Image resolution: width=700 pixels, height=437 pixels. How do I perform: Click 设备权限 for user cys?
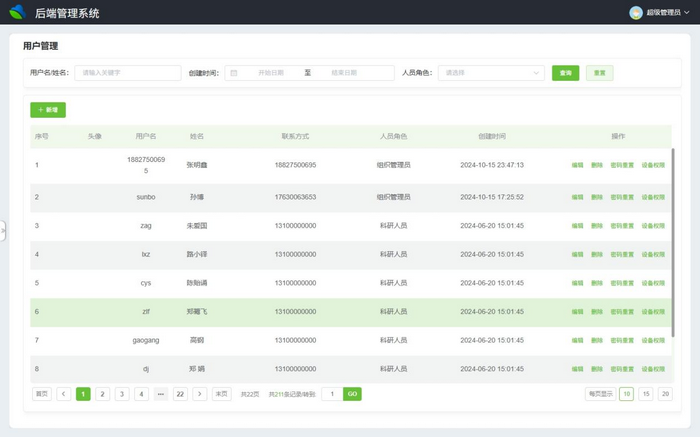[x=653, y=283]
